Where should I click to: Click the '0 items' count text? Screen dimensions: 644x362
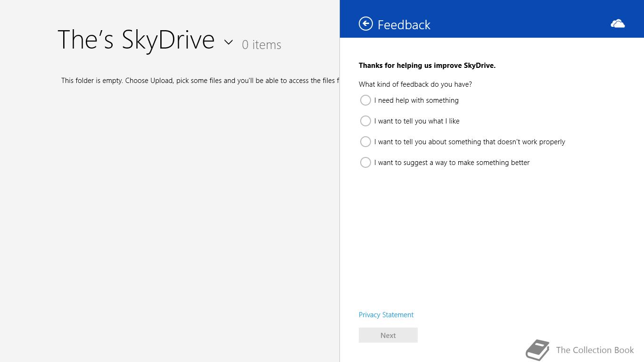coord(262,45)
